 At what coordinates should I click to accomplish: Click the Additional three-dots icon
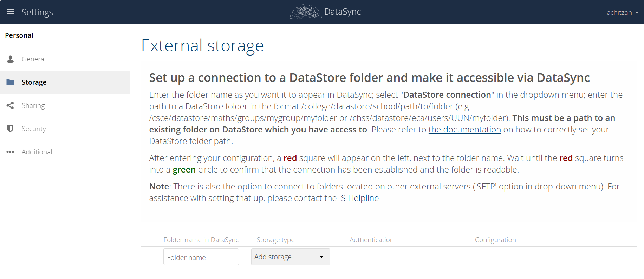pos(11,152)
